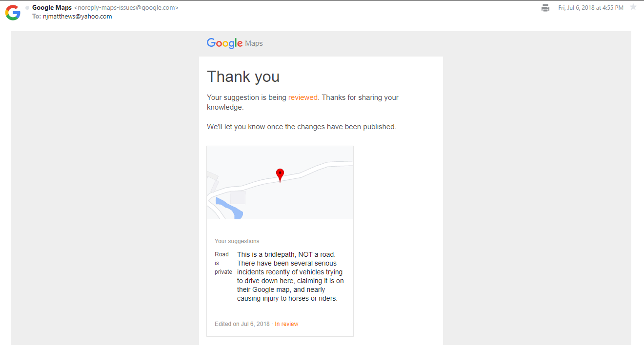
Task: Click the 'Your suggestions' label
Action: pos(237,241)
